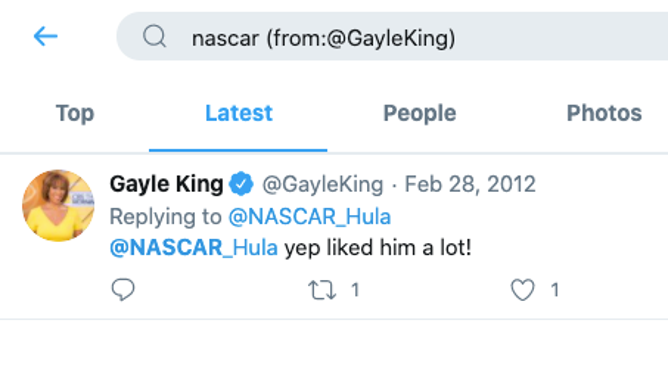Open tweet text yep liked him a lot
The image size is (668, 376).
click(x=378, y=248)
